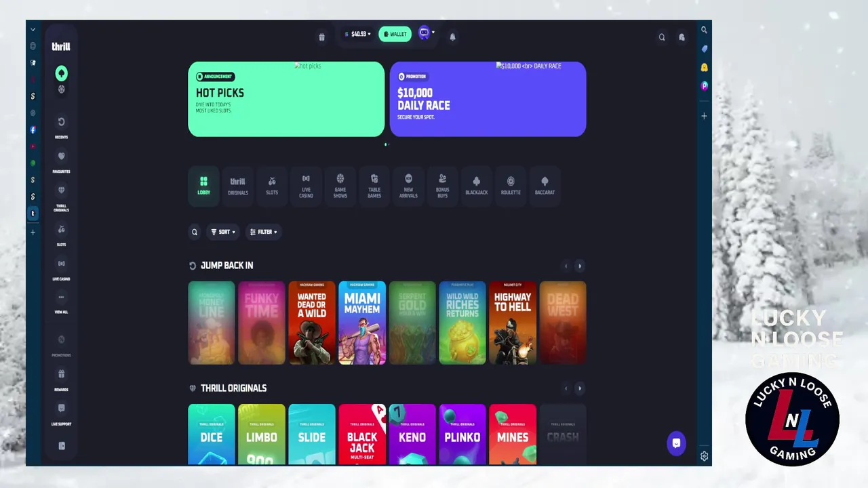The width and height of the screenshot is (868, 488).
Task: Select the Live Casino category tab
Action: click(x=306, y=185)
